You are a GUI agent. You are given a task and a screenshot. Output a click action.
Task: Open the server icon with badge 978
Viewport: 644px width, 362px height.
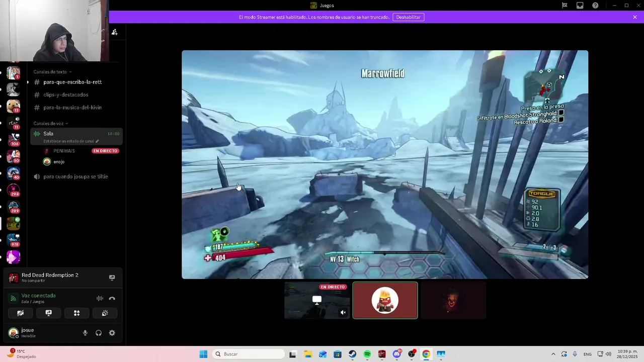tap(13, 240)
